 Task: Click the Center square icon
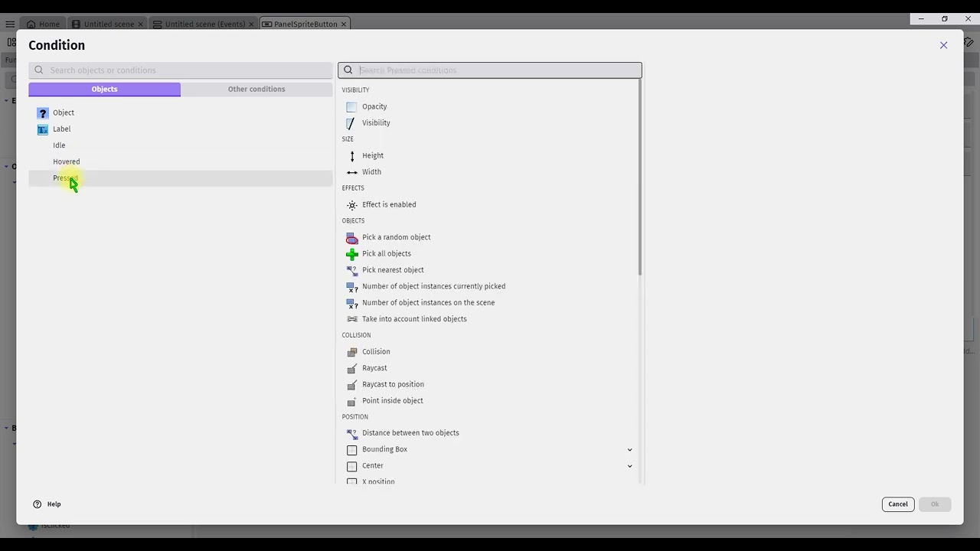tap(351, 466)
